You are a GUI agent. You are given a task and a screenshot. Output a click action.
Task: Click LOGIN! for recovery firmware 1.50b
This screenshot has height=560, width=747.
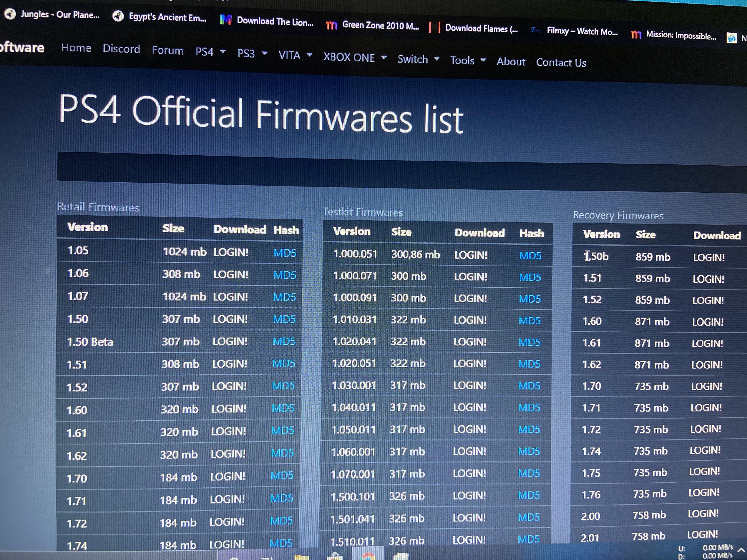(709, 258)
